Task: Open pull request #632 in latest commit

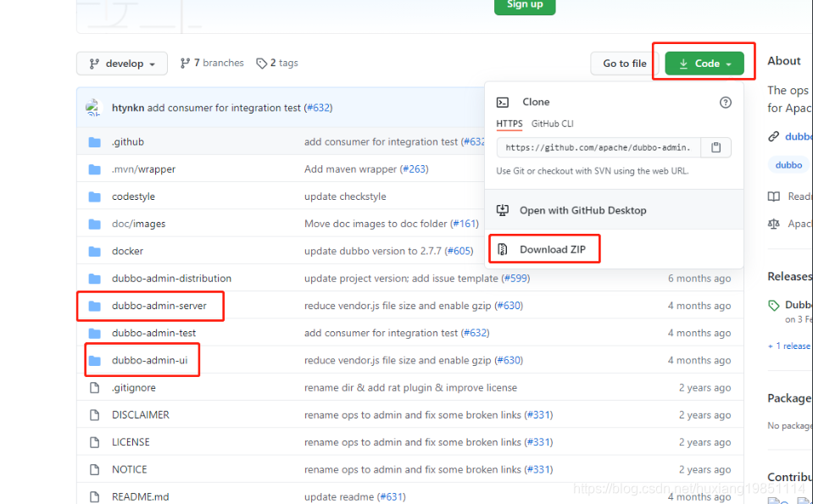Action: click(x=319, y=108)
